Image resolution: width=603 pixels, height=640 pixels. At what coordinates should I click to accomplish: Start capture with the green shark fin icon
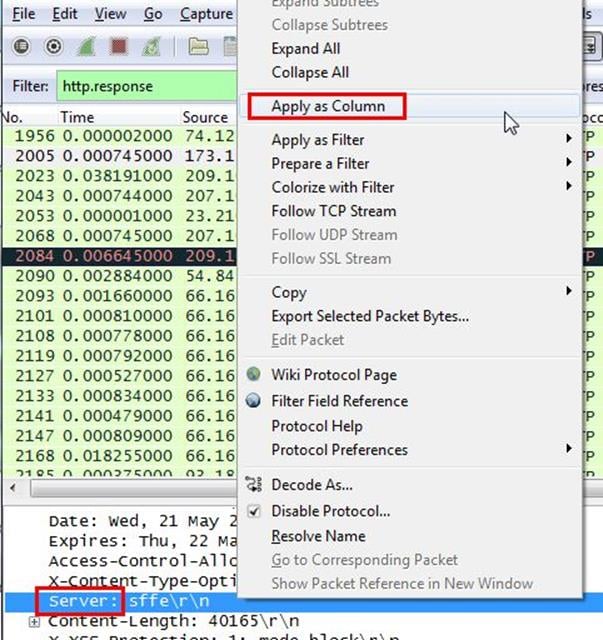pos(87,47)
